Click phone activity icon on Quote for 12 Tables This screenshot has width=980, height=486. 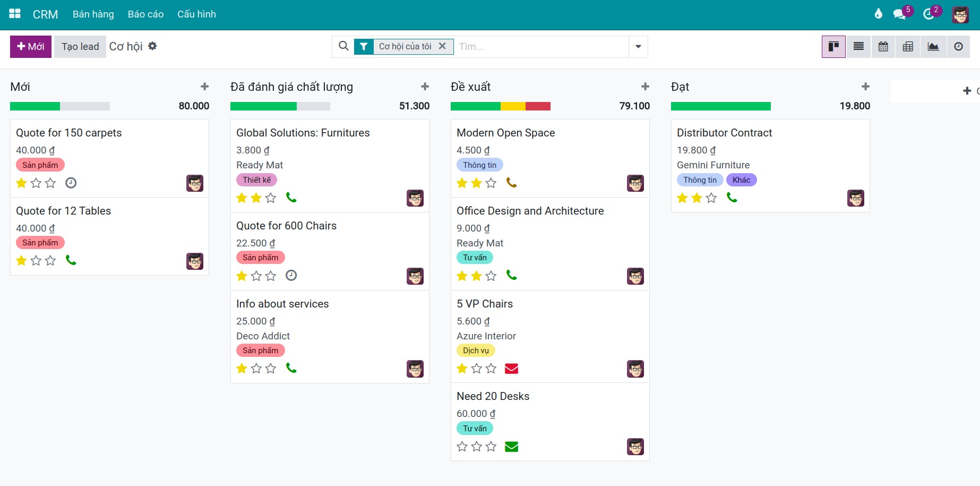[x=71, y=260]
